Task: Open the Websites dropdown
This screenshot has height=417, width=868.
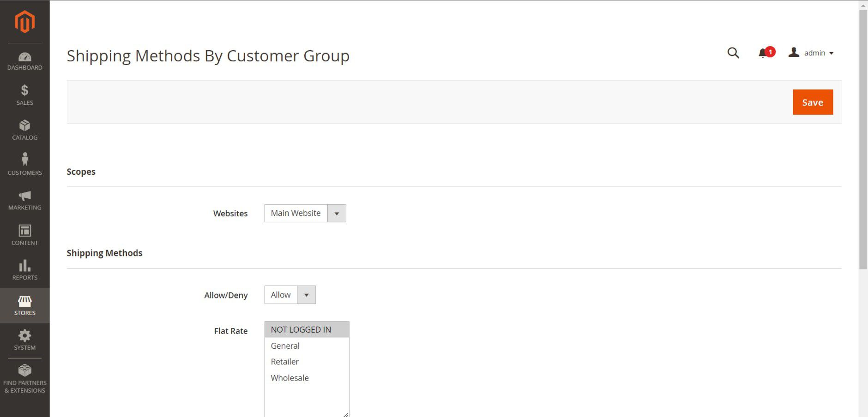Action: point(305,213)
